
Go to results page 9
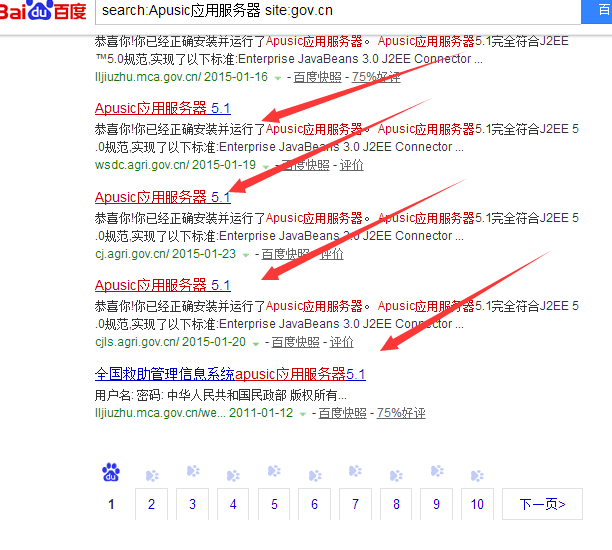[x=437, y=504]
